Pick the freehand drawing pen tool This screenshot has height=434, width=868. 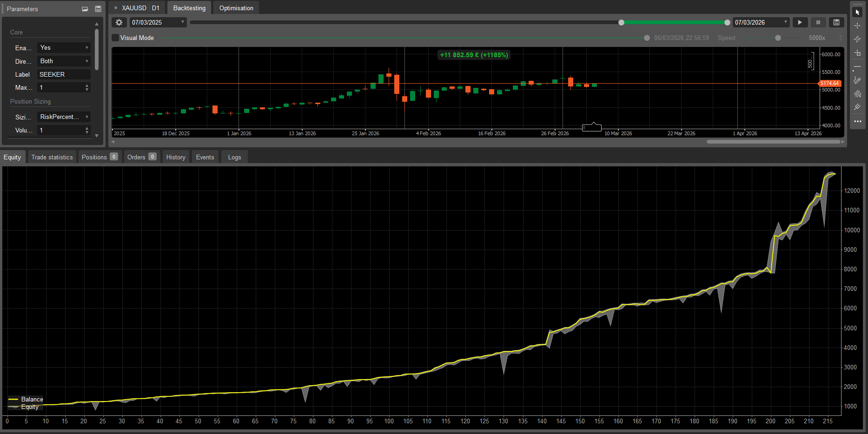(x=858, y=80)
